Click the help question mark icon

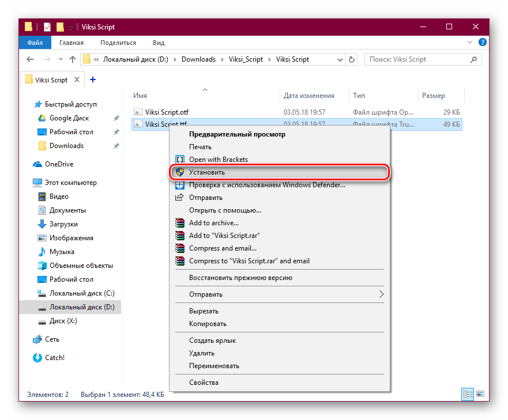(483, 43)
